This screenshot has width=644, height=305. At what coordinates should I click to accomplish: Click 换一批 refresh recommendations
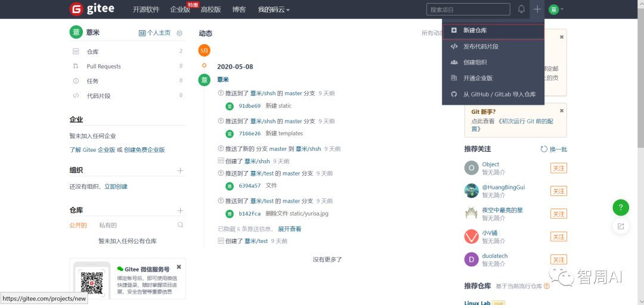554,150
